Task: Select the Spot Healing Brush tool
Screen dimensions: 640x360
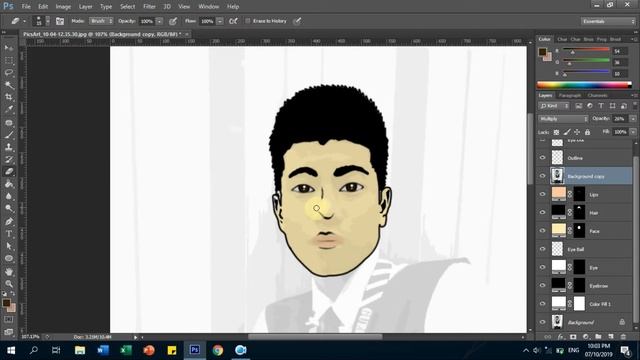Action: [9, 122]
